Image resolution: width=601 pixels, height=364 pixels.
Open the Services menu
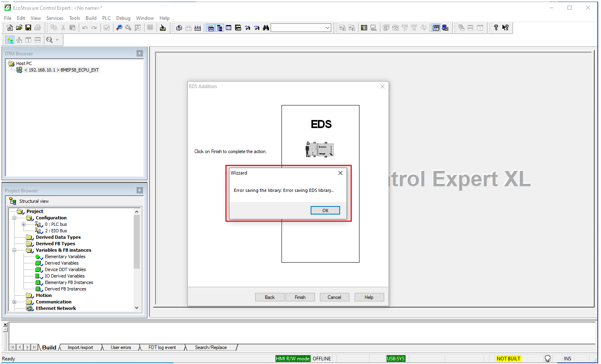pyautogui.click(x=55, y=18)
